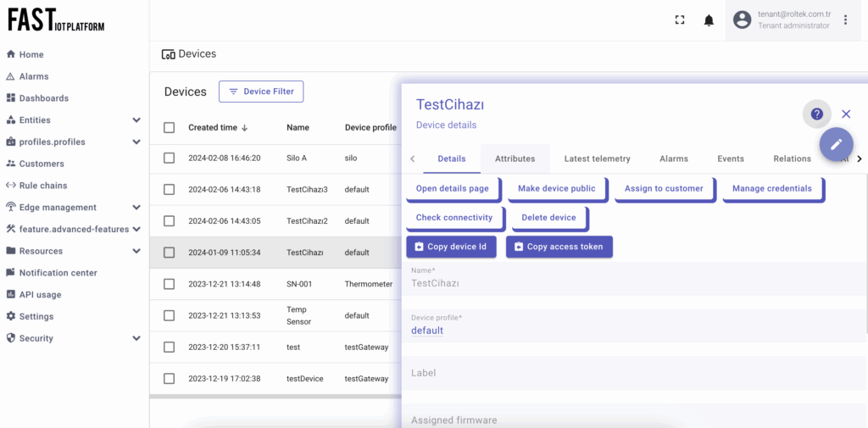Check the Silo A row checkbox
868x428 pixels.
(x=169, y=158)
